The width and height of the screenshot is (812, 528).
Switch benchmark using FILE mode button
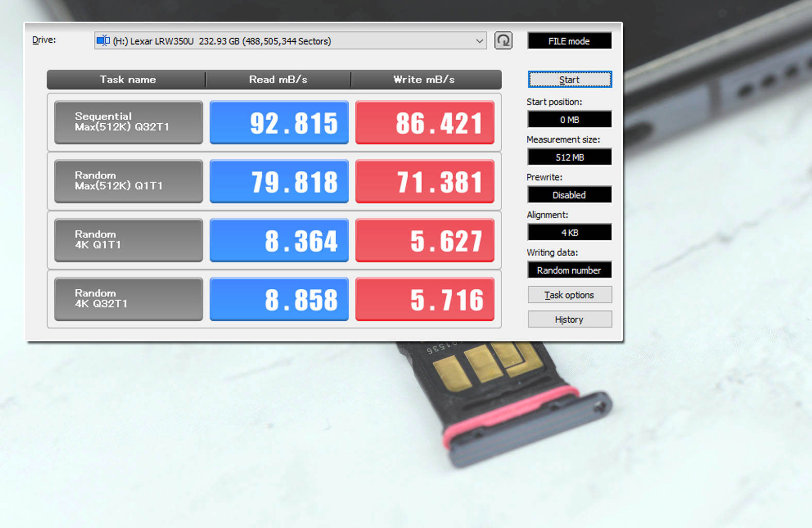coord(569,41)
